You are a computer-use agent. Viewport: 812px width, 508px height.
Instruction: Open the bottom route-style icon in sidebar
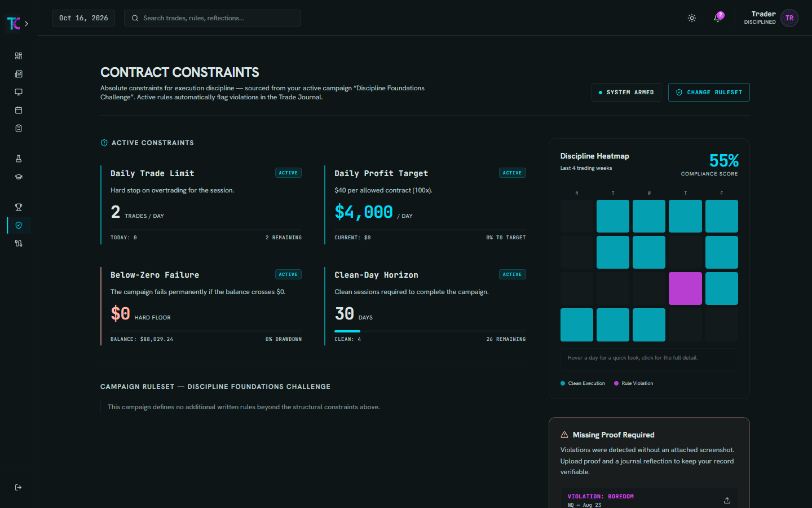pos(19,243)
